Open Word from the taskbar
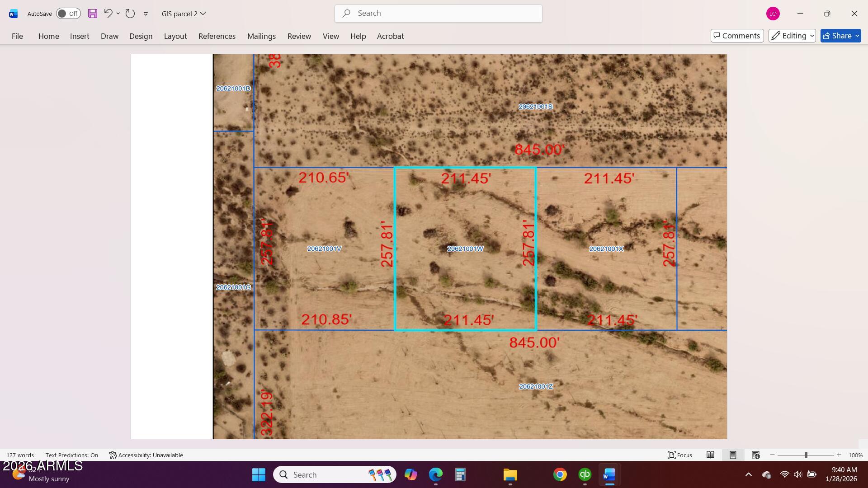This screenshot has height=488, width=868. coord(609,474)
